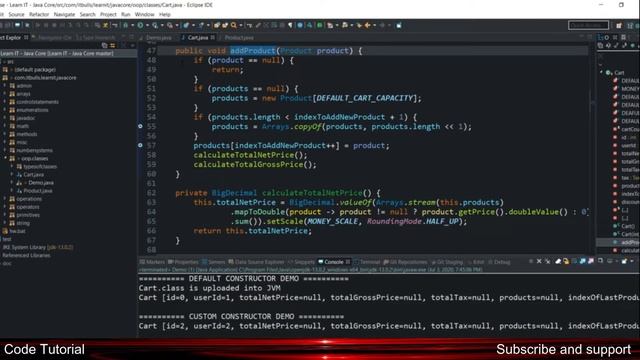
Task: Open the Refactor menu
Action: [39, 14]
